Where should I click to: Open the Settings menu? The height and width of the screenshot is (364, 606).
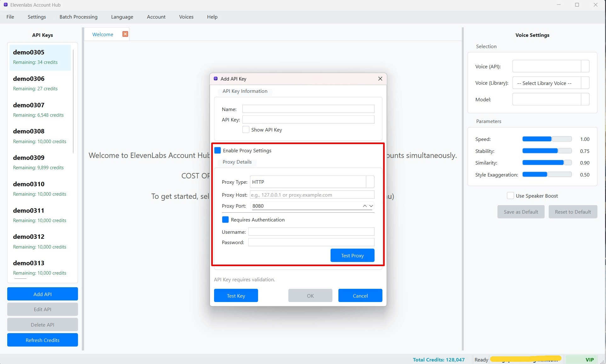point(37,17)
